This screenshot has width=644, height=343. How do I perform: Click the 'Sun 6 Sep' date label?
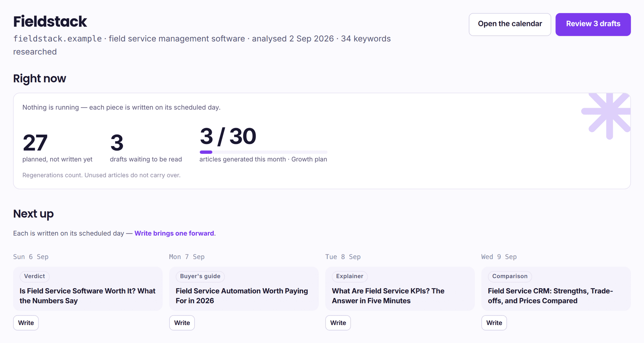coord(31,257)
